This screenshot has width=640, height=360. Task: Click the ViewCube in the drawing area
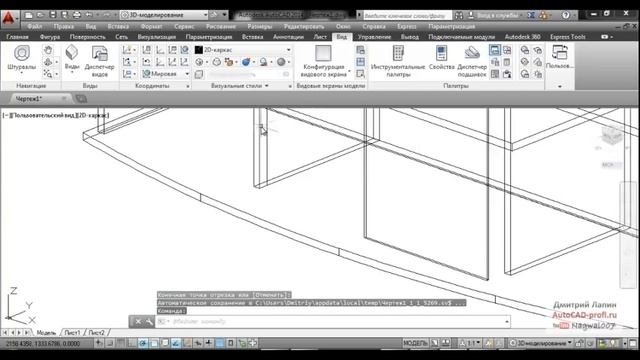click(x=611, y=136)
